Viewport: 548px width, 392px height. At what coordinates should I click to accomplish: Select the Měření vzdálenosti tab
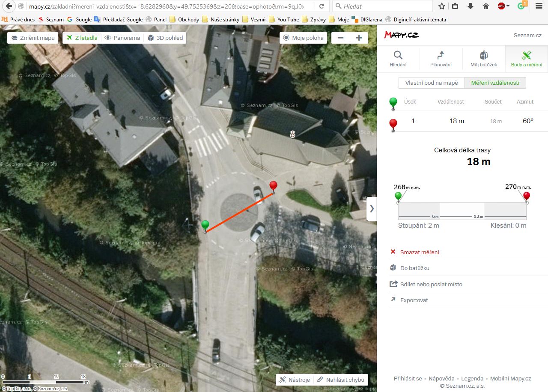click(x=495, y=83)
